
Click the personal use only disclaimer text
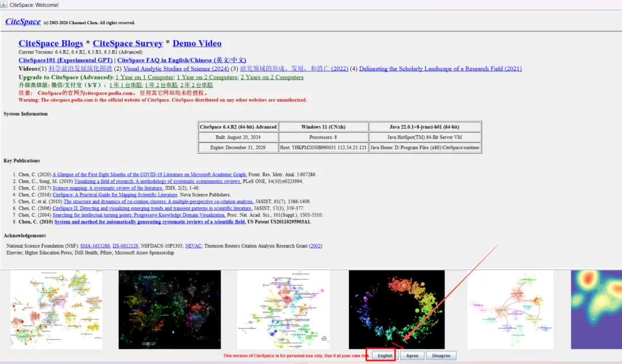tap(297, 356)
